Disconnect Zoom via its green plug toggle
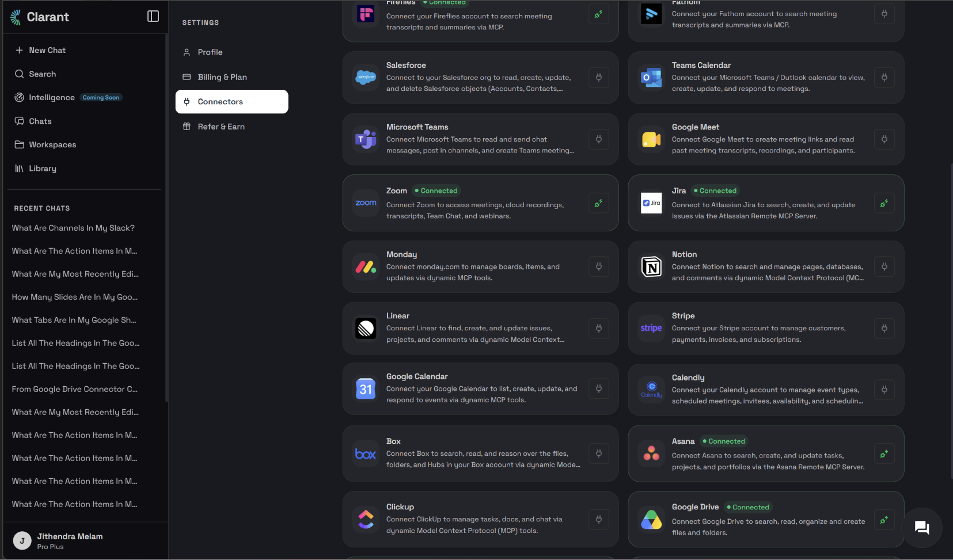 (599, 203)
